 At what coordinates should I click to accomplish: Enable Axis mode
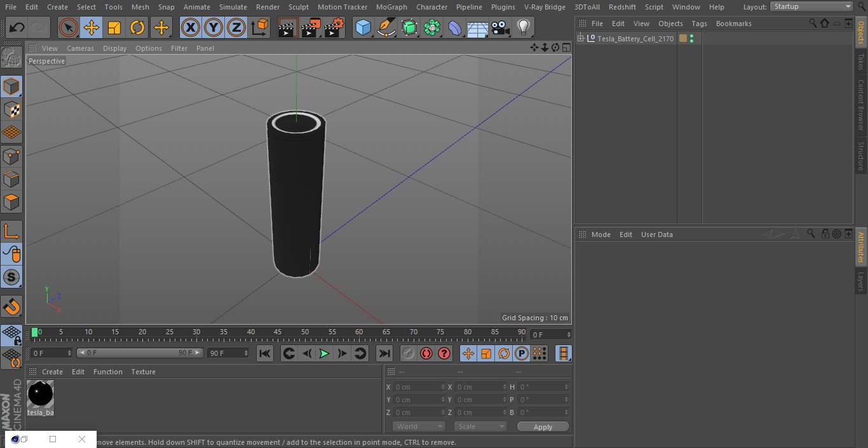[x=11, y=231]
